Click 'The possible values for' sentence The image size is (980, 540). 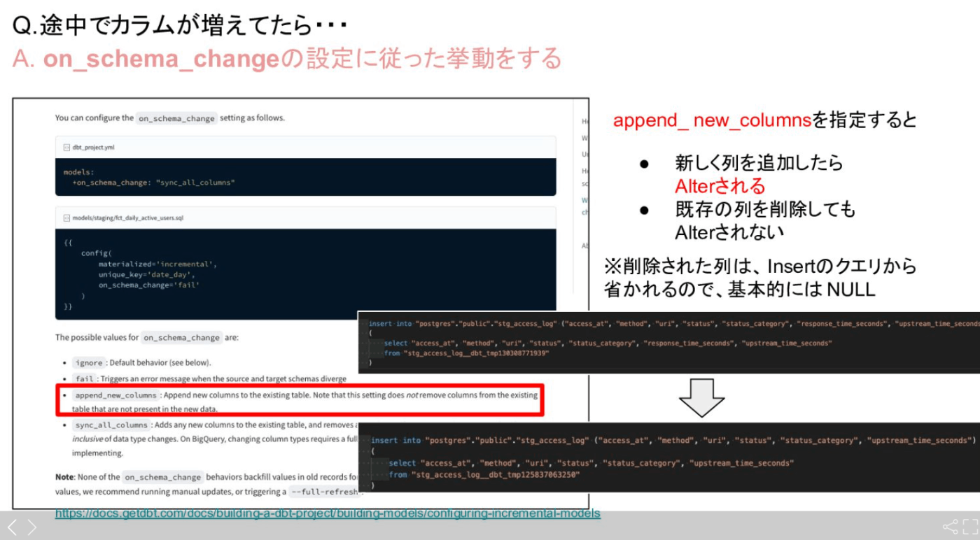coord(147,337)
